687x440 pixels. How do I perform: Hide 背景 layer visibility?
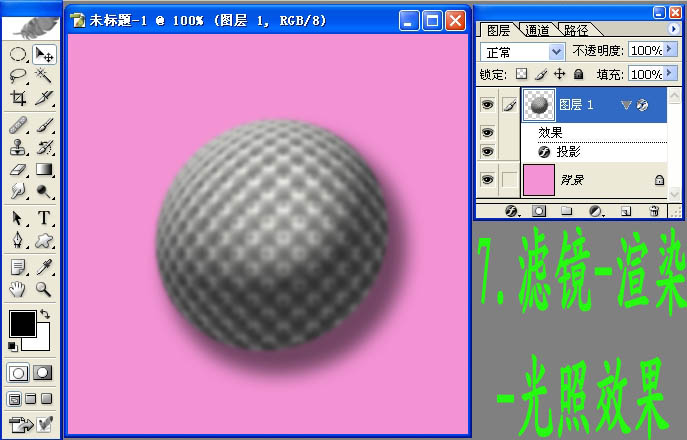[x=488, y=180]
